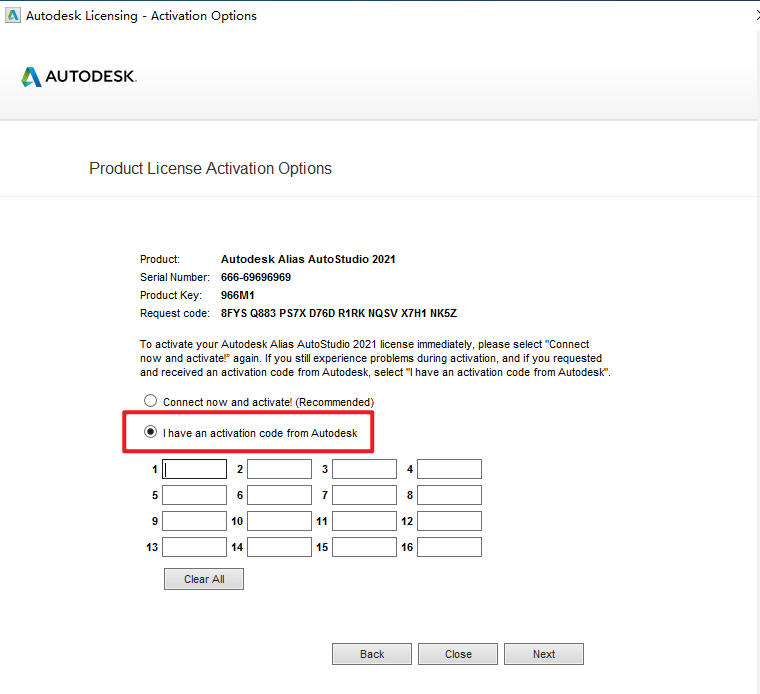
Task: Click activation code field 3
Action: click(364, 469)
